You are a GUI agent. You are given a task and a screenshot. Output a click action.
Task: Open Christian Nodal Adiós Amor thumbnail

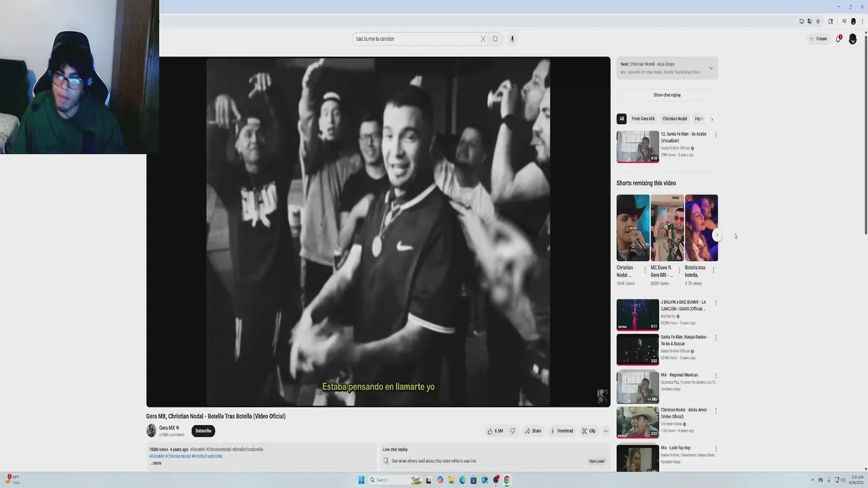(637, 422)
